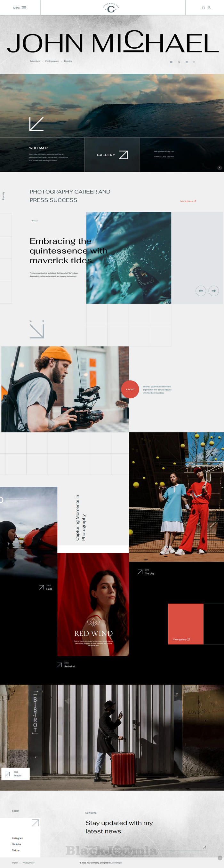Select the Adventure tag
224x868 pixels.
(35, 61)
